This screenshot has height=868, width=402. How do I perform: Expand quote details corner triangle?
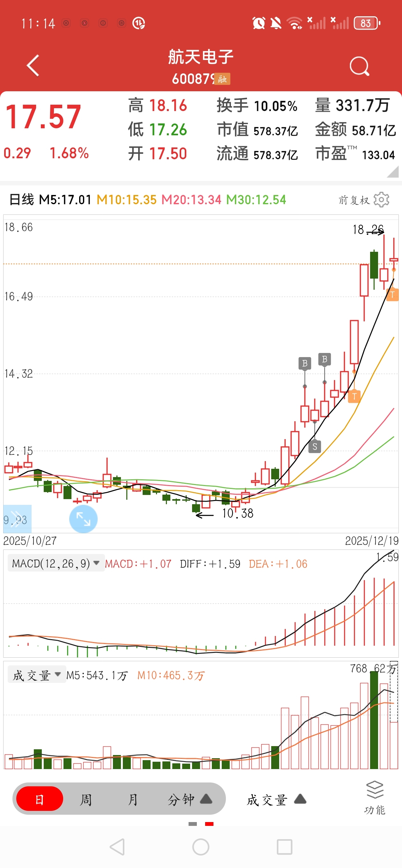pos(393,172)
